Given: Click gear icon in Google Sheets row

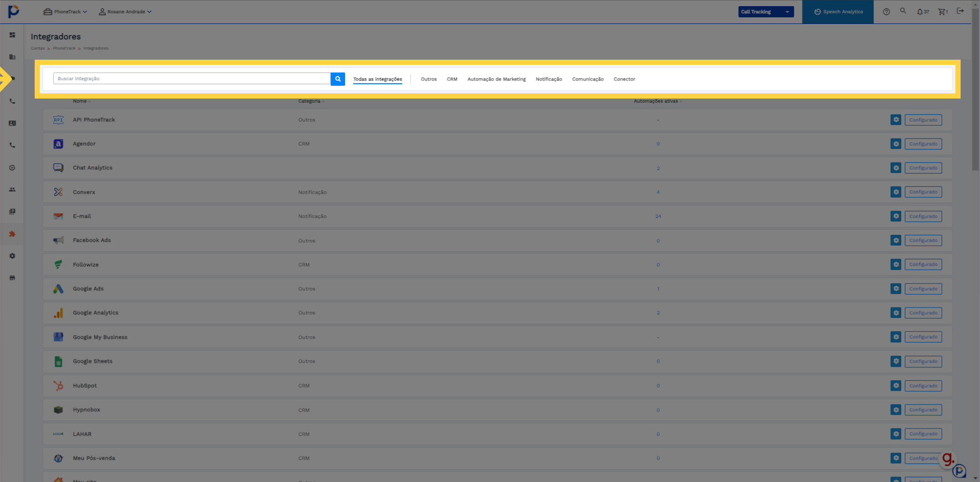Looking at the screenshot, I should (x=896, y=361).
